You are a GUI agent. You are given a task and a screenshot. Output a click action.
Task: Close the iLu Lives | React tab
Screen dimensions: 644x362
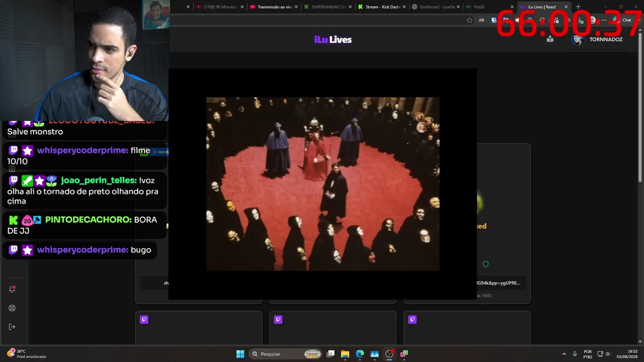pyautogui.click(x=566, y=7)
